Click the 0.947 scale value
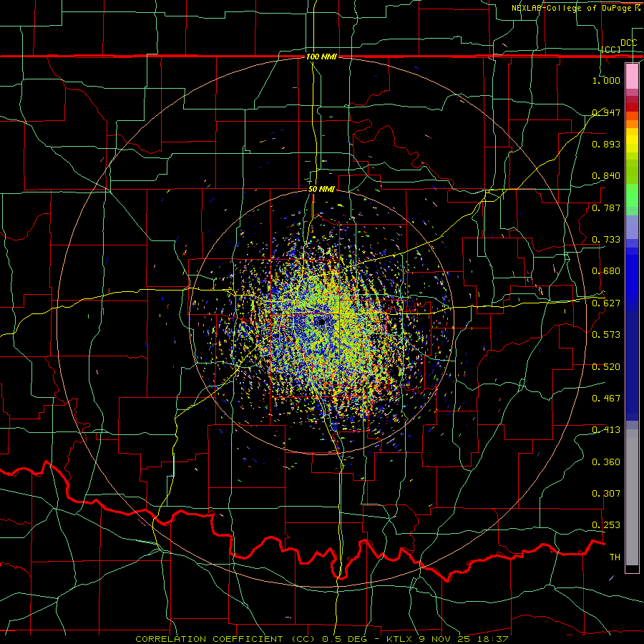The image size is (644, 644). click(606, 112)
